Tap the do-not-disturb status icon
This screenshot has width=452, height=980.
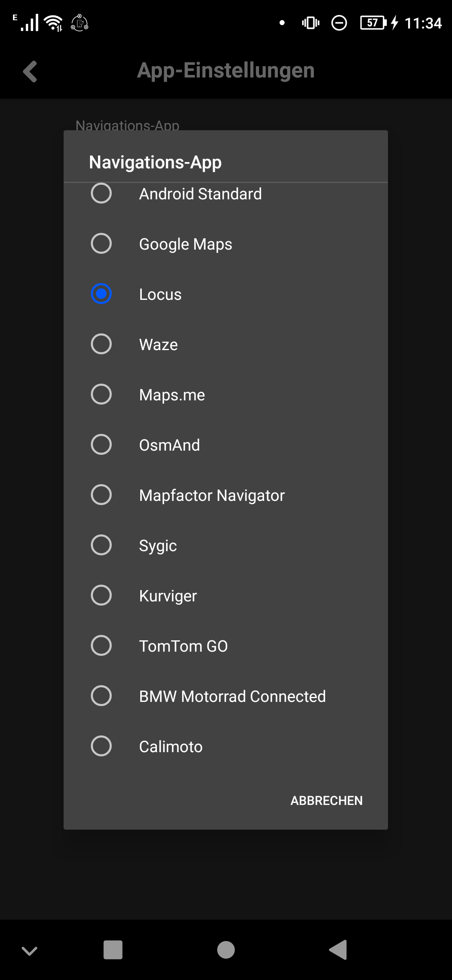(339, 23)
